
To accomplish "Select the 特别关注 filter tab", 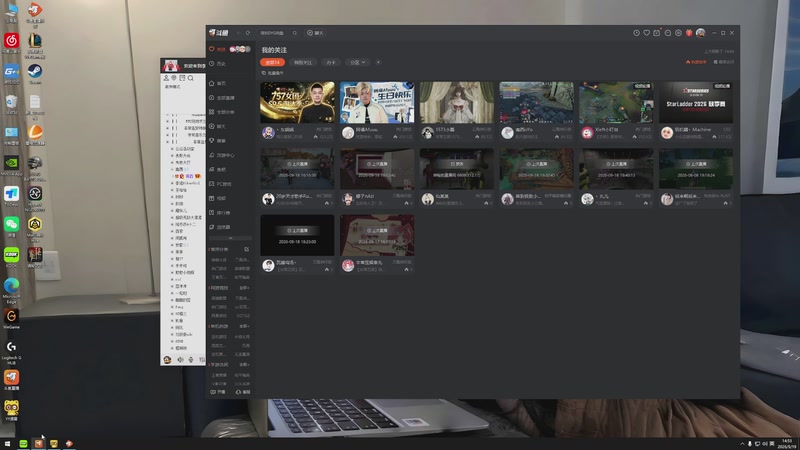I will click(303, 62).
